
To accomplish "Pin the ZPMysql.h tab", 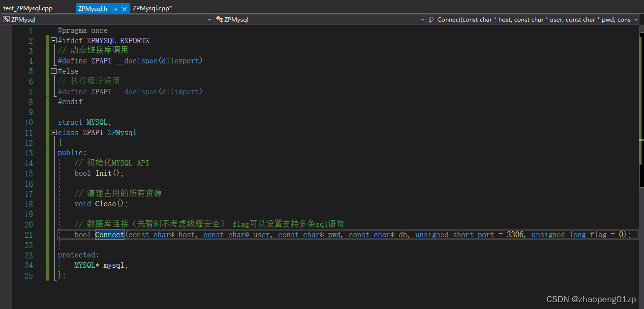I will click(x=115, y=9).
